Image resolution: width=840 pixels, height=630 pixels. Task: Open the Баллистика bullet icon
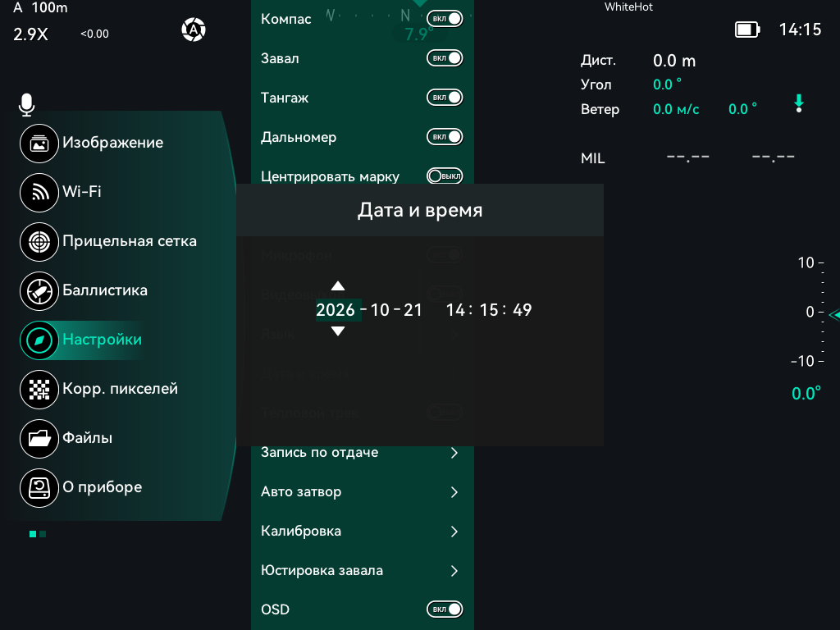coord(39,291)
